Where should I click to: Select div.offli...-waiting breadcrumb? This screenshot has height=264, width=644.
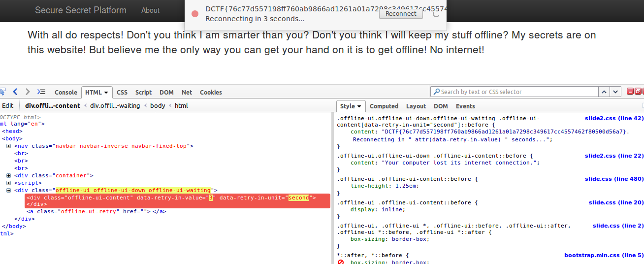coord(115,105)
